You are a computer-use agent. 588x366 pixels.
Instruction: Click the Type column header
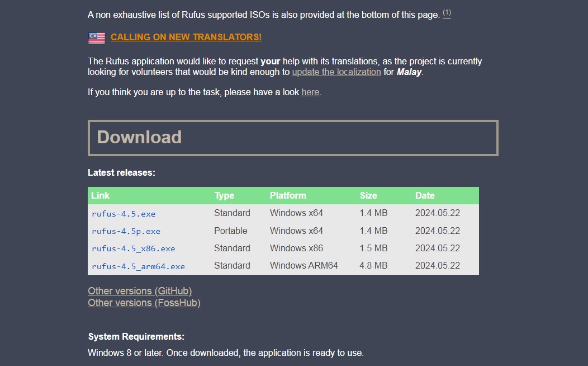tap(224, 195)
